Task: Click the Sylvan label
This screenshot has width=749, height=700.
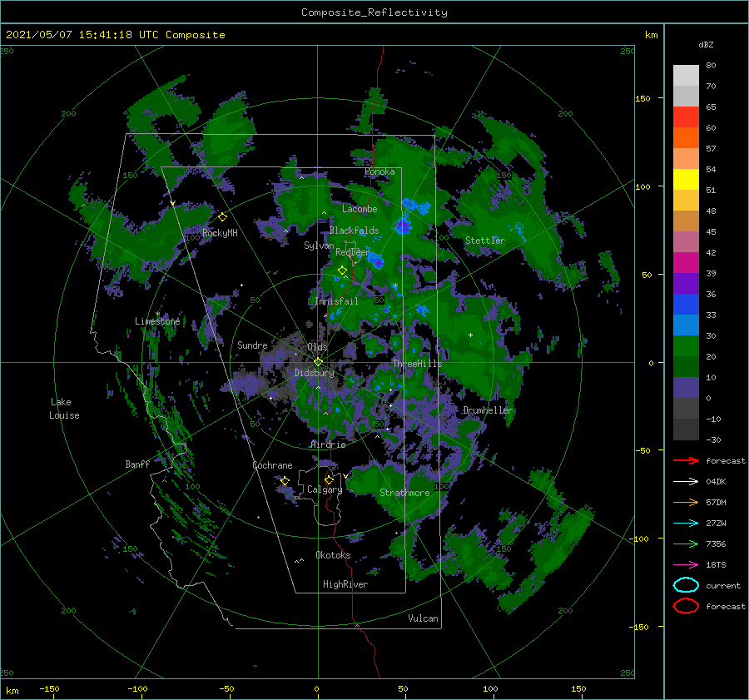Action: click(x=319, y=246)
